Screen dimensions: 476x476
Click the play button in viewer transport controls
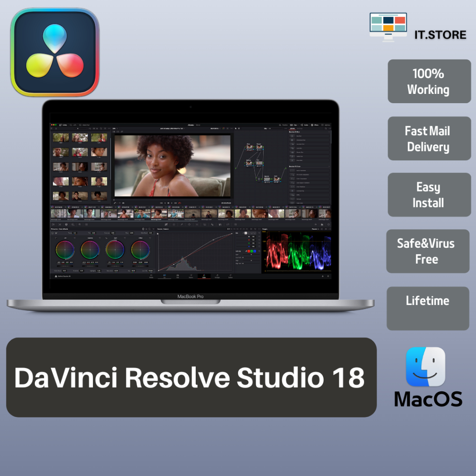point(172,203)
